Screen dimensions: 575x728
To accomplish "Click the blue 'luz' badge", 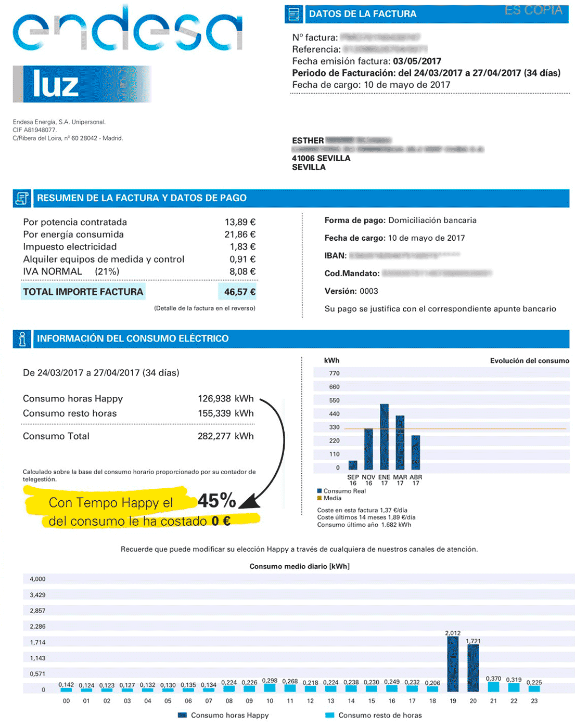I will (x=82, y=84).
